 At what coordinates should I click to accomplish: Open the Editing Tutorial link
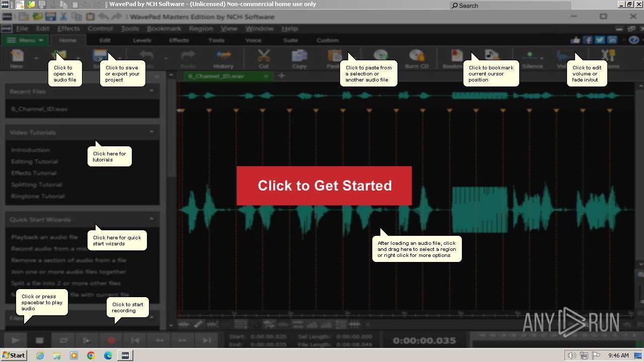coord(34,161)
